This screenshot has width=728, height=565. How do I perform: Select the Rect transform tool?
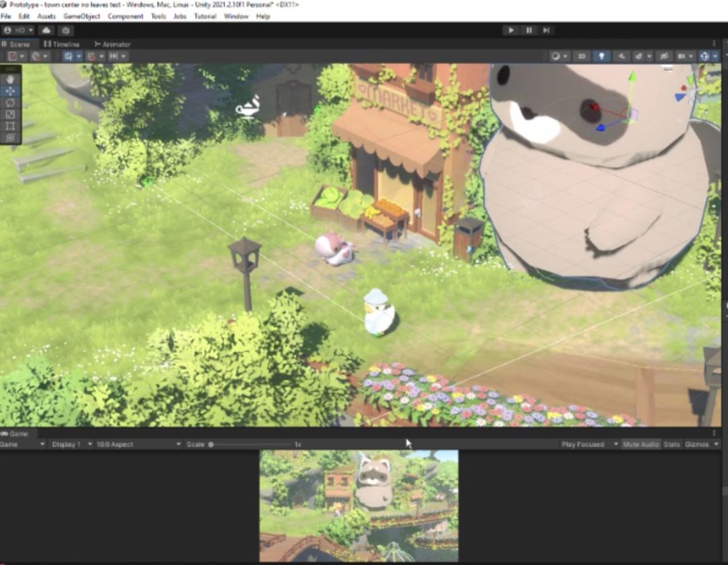(10, 125)
